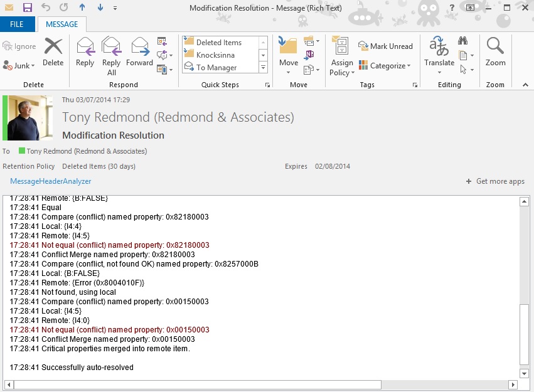
Task: Open the FILE tab
Action: [x=17, y=24]
